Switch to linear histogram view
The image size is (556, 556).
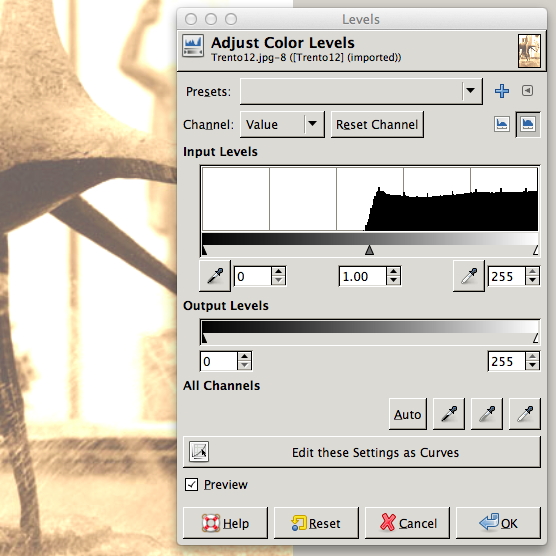502,124
